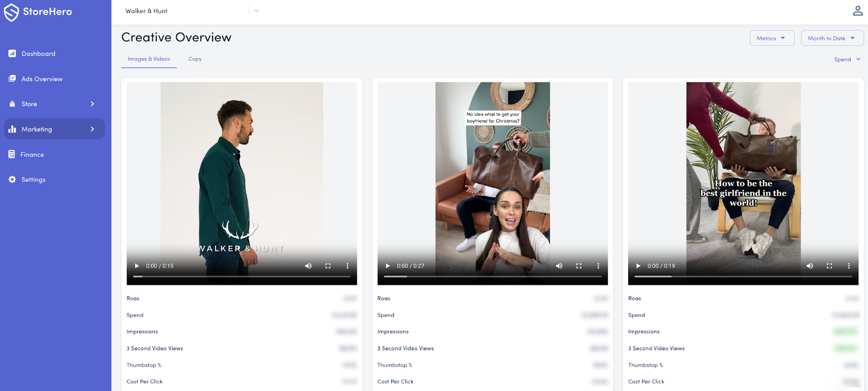This screenshot has width=868, height=391.
Task: Open the Metrics dropdown
Action: point(771,38)
